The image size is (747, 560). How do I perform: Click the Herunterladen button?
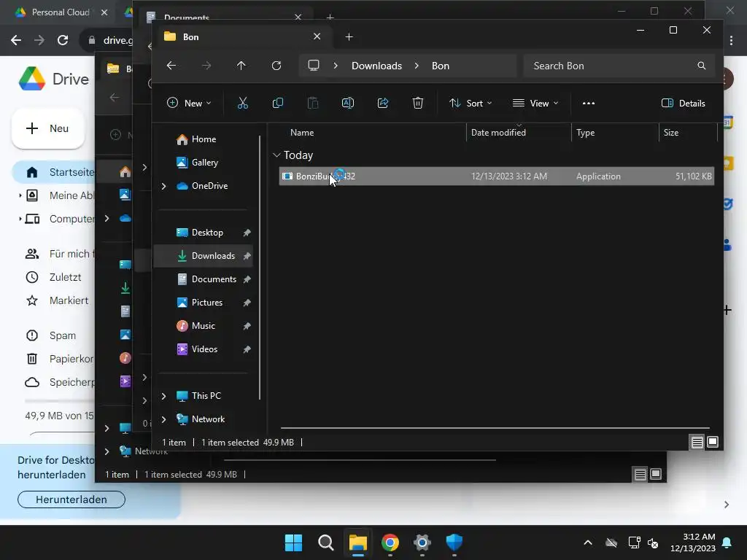click(x=71, y=499)
